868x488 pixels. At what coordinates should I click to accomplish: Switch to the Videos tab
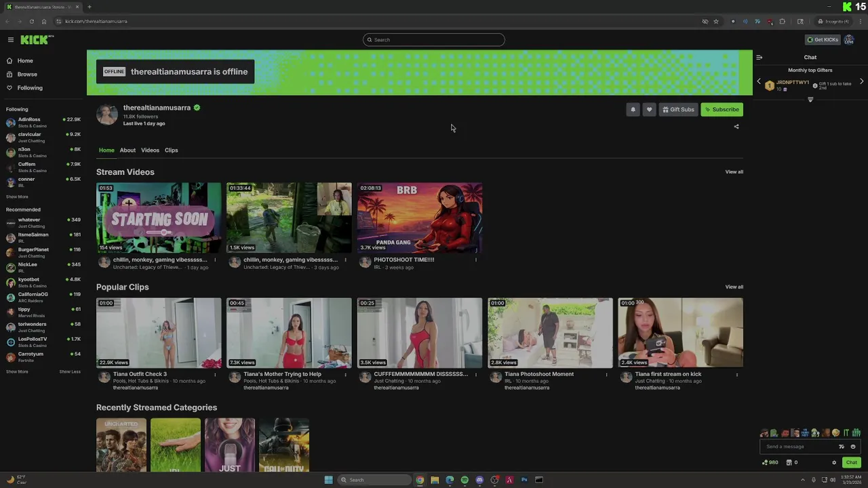pyautogui.click(x=150, y=150)
